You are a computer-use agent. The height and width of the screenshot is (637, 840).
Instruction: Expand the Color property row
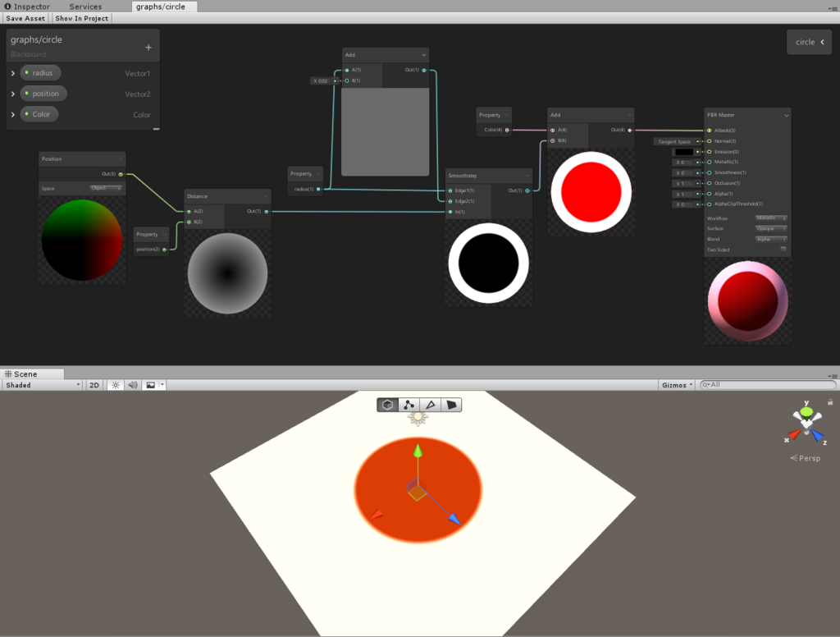13,114
